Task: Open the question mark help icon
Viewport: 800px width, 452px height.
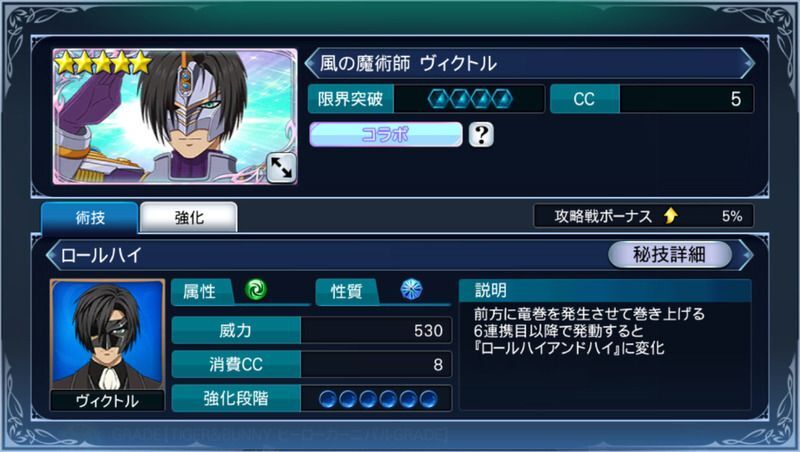Action: pos(481,135)
